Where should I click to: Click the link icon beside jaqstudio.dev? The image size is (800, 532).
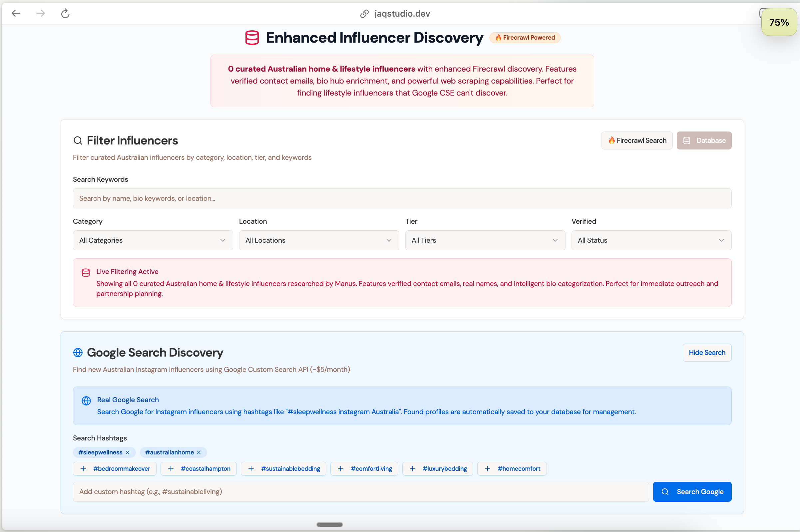pyautogui.click(x=364, y=14)
